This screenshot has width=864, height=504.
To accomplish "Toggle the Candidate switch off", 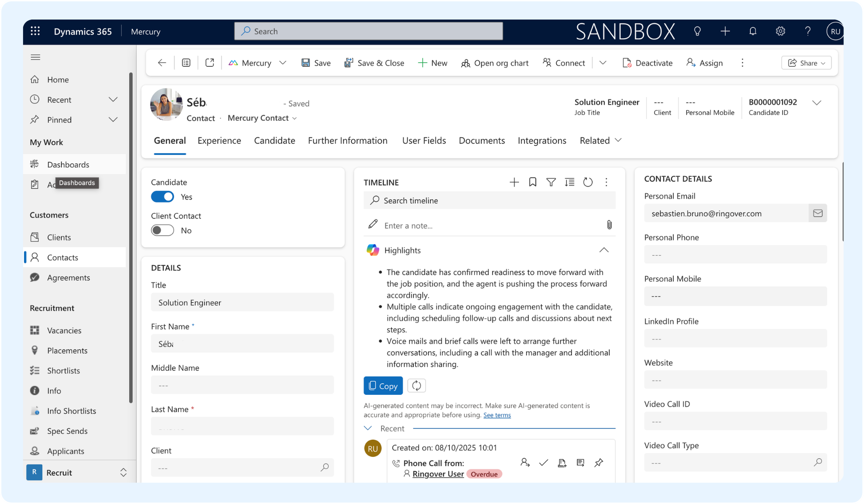I will point(162,197).
